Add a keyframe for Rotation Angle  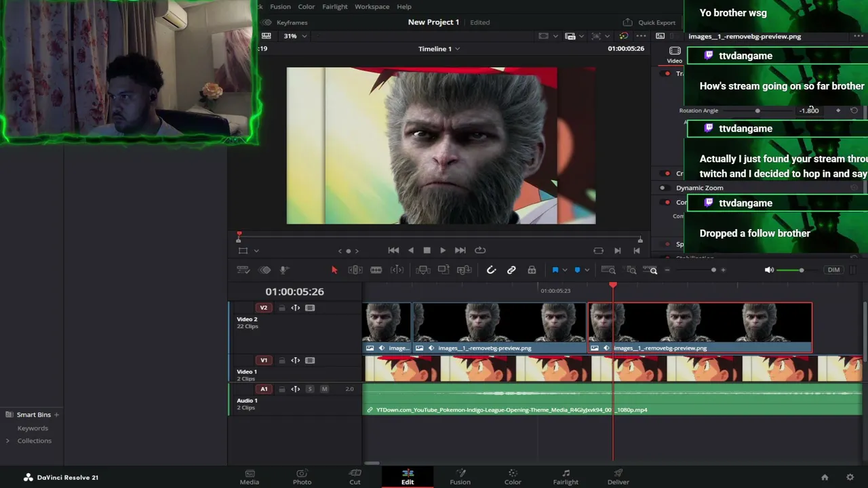(838, 110)
